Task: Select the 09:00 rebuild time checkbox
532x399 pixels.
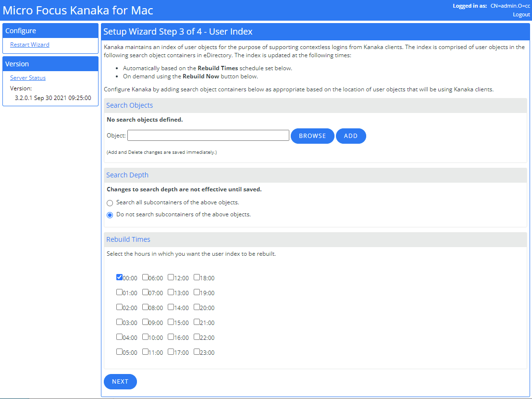Action: click(x=145, y=322)
